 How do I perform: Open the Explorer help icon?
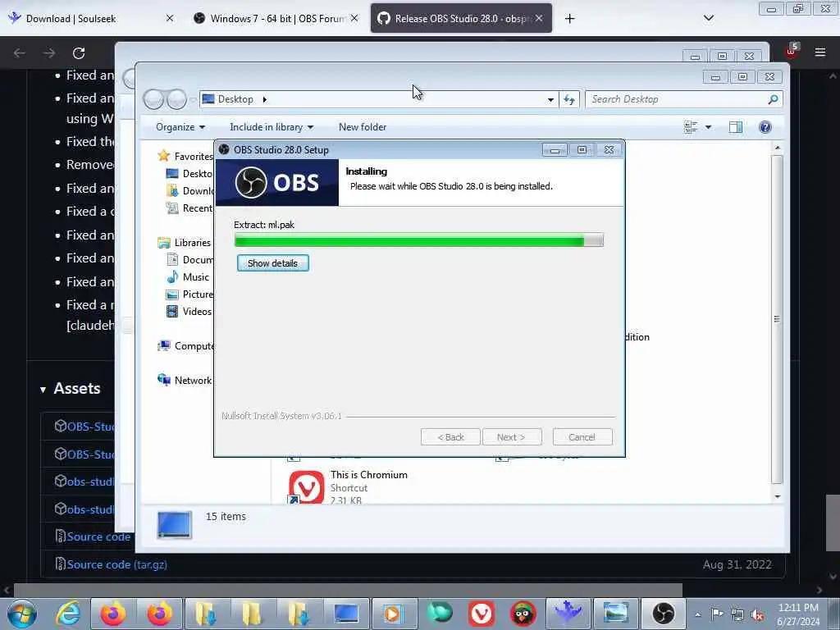tap(765, 127)
